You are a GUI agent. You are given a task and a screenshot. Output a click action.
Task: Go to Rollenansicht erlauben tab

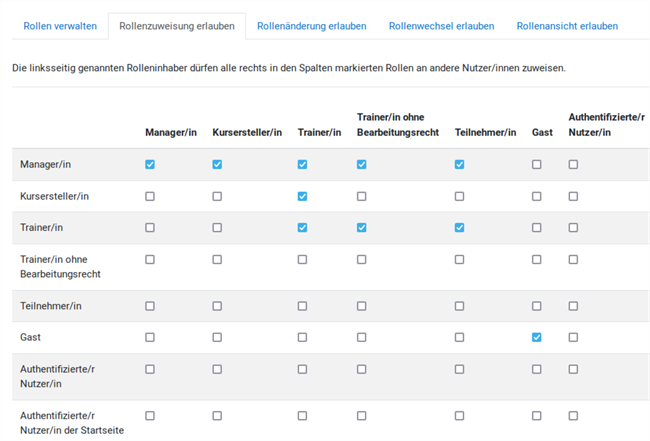tap(567, 26)
